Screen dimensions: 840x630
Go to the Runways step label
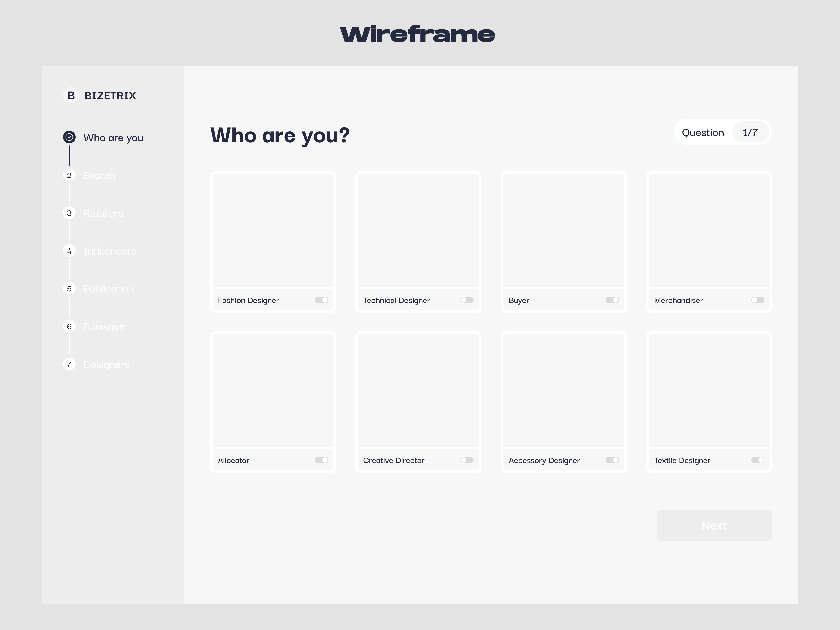click(x=104, y=327)
